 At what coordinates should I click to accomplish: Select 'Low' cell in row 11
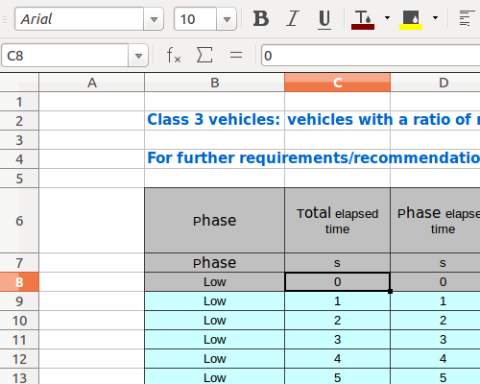point(215,340)
